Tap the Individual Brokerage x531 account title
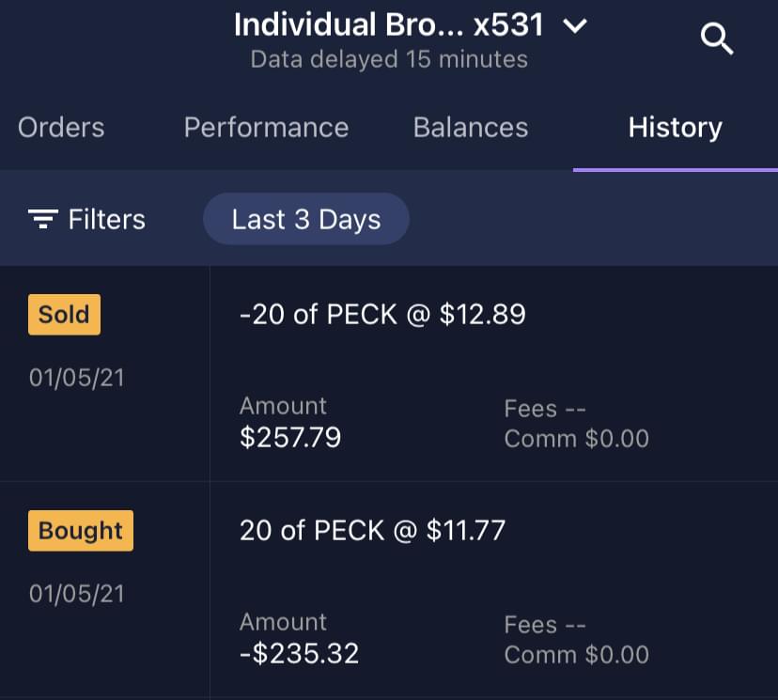Screen dimensions: 778x700 [389, 25]
